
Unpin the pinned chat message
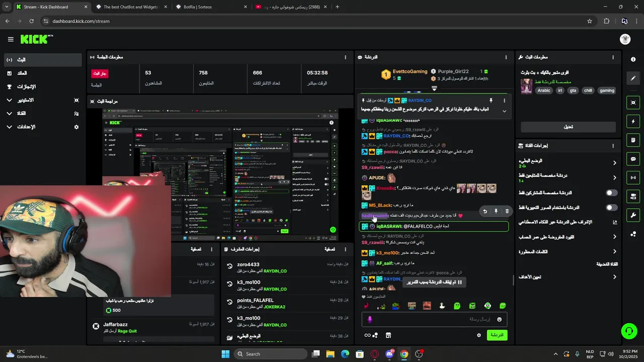click(x=491, y=101)
